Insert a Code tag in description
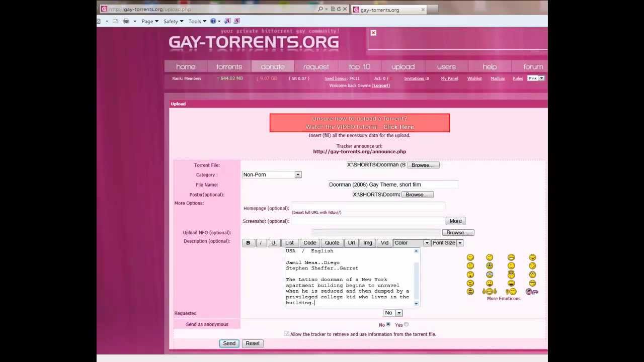The width and height of the screenshot is (644, 362). [310, 243]
